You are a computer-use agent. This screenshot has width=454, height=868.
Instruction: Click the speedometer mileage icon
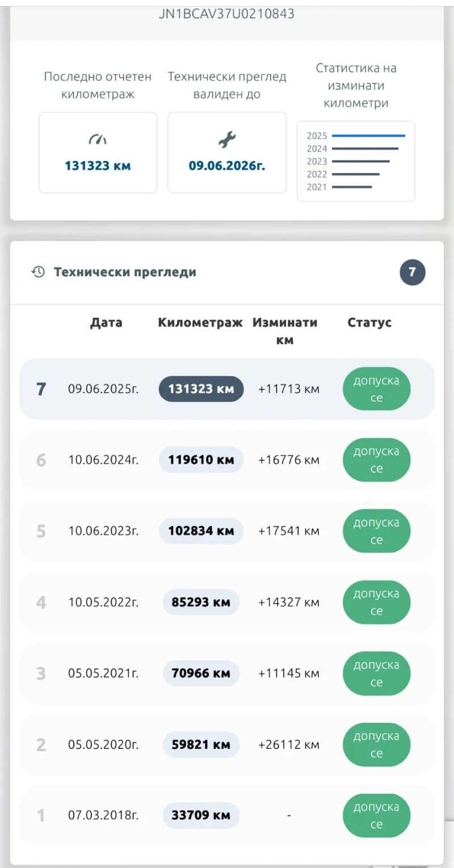(x=98, y=140)
